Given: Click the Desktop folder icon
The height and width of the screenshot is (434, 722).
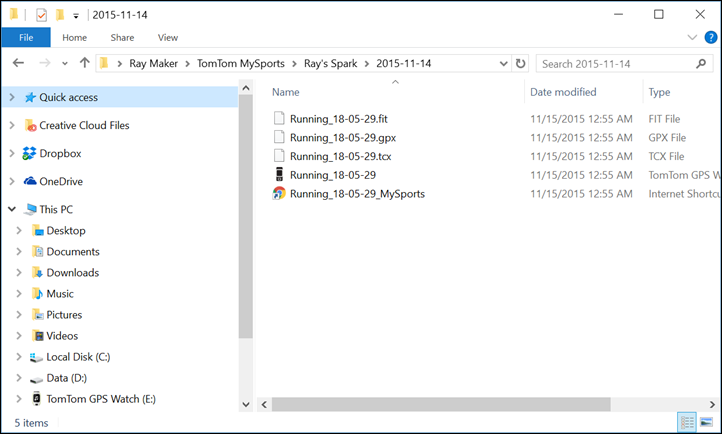Looking at the screenshot, I should (x=37, y=230).
